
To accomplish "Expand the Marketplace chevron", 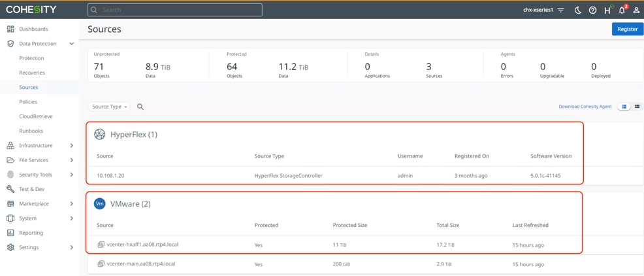I will 71,203.
